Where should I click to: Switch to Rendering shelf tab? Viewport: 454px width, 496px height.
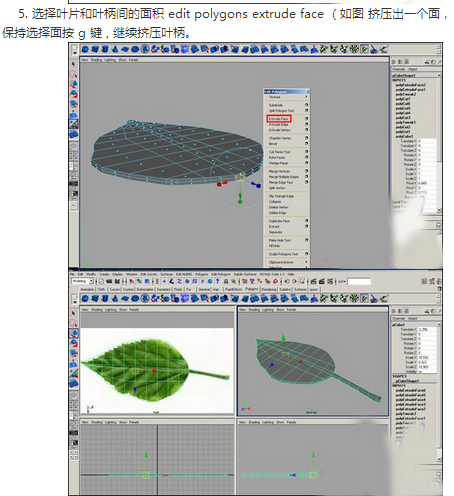(269, 289)
